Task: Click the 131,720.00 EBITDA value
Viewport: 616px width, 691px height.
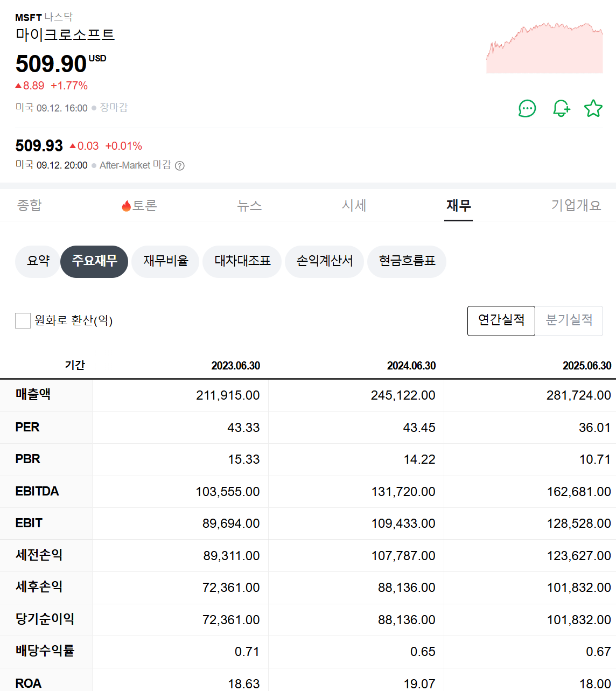Action: [403, 492]
